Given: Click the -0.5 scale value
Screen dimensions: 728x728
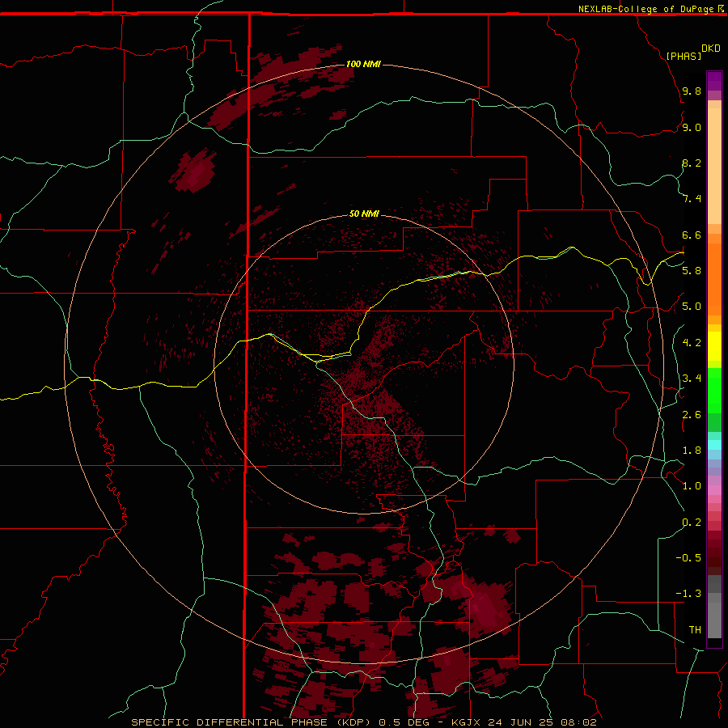Looking at the screenshot, I should [688, 558].
